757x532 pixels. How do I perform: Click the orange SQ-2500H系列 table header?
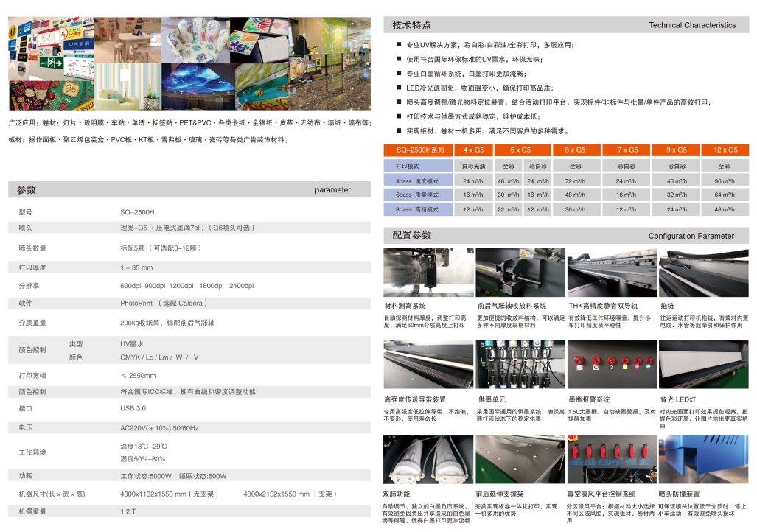coord(416,150)
